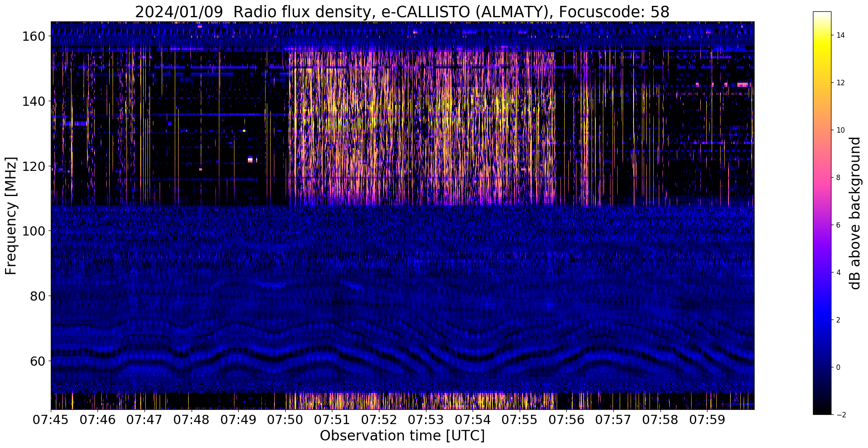Click the 'Observation time [UTC]' axis label
The height and width of the screenshot is (448, 868).
pyautogui.click(x=402, y=436)
